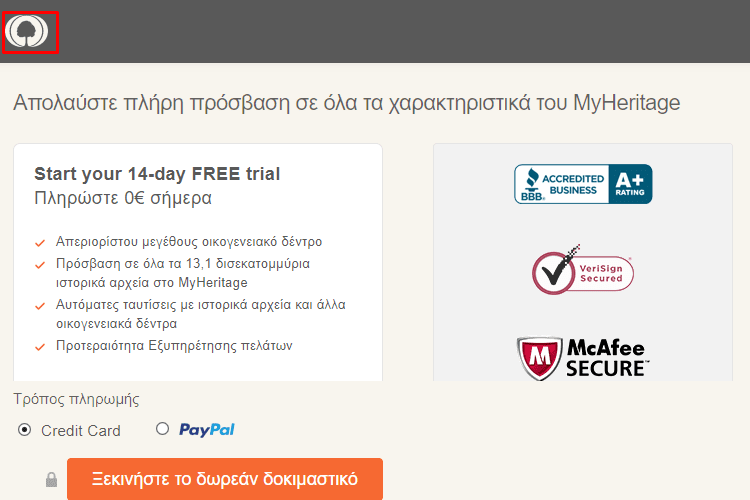Click the unlimited family tree size feature
The height and width of the screenshot is (500, 750).
click(x=189, y=242)
